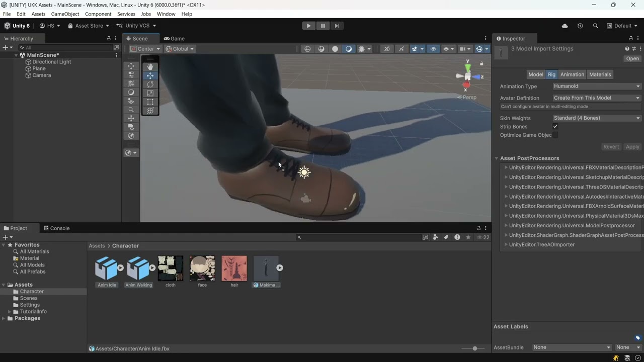Toggle the Optimize Game Objects checkbox

(x=555, y=135)
